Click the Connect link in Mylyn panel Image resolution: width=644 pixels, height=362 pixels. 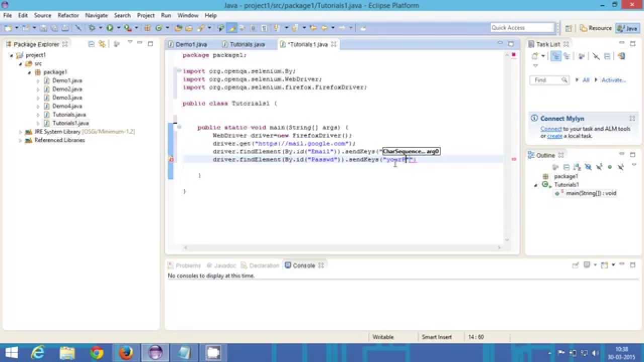551,129
